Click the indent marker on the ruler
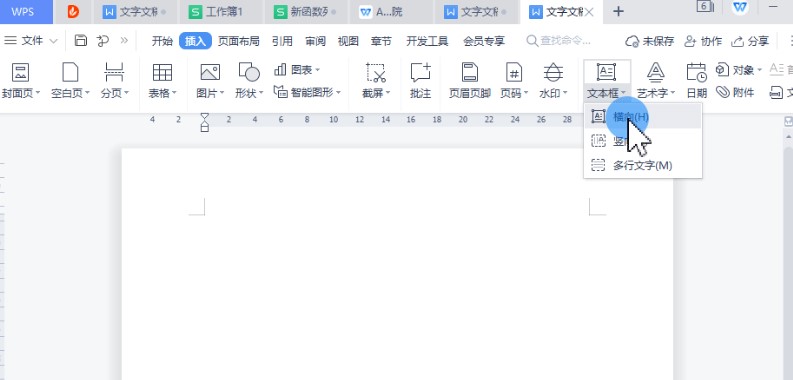 [204, 122]
